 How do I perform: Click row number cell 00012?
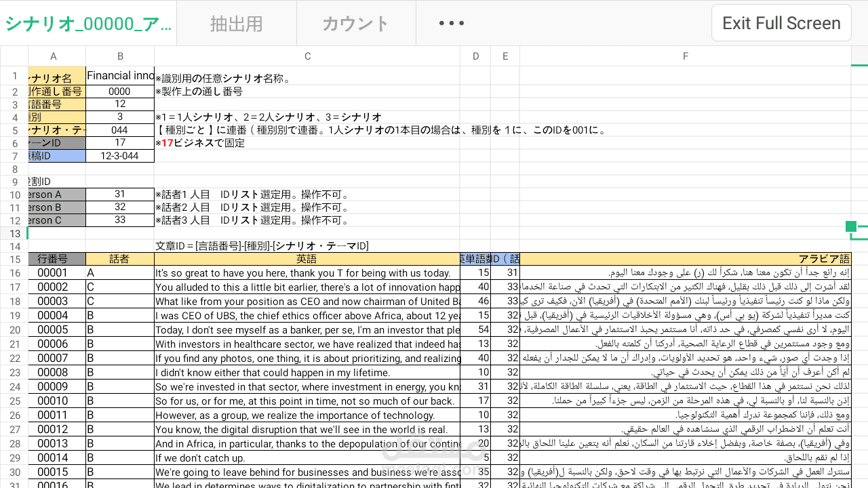coord(57,430)
